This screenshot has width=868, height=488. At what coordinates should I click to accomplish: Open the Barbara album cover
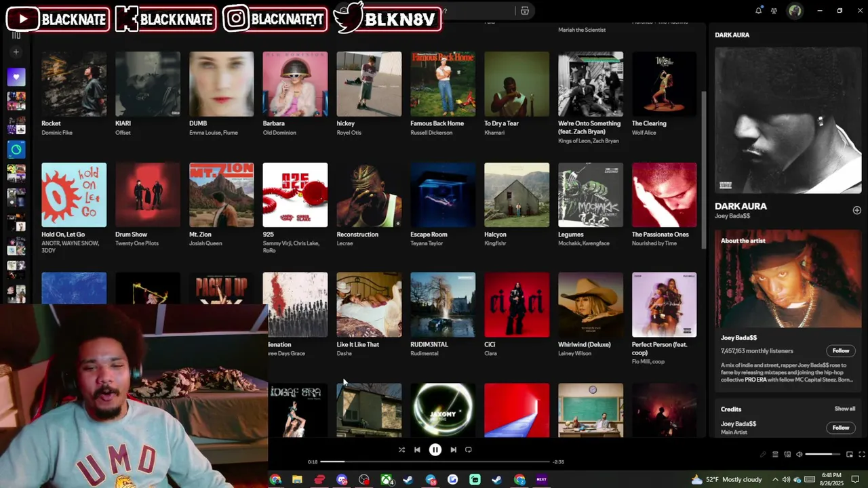click(295, 84)
